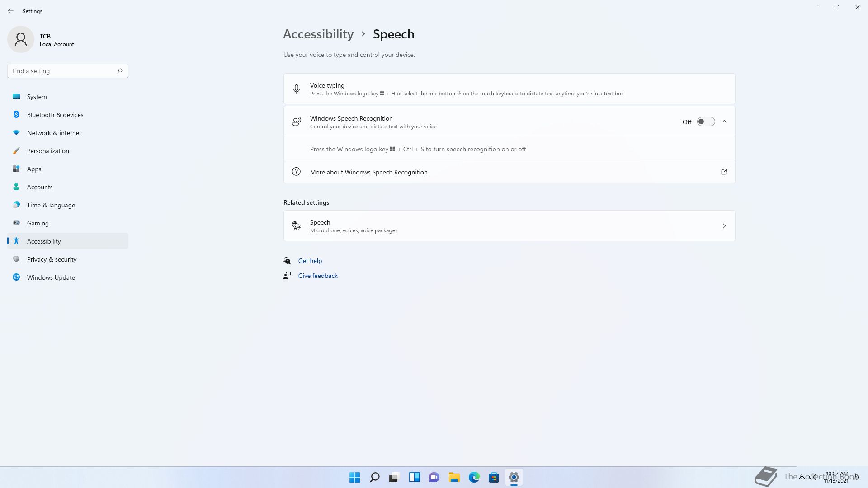
Task: Open Accounts settings category
Action: pyautogui.click(x=68, y=187)
